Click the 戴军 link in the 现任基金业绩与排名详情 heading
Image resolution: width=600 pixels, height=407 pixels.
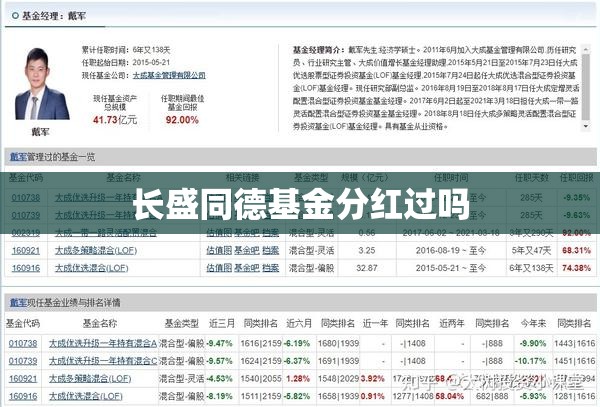(18, 303)
